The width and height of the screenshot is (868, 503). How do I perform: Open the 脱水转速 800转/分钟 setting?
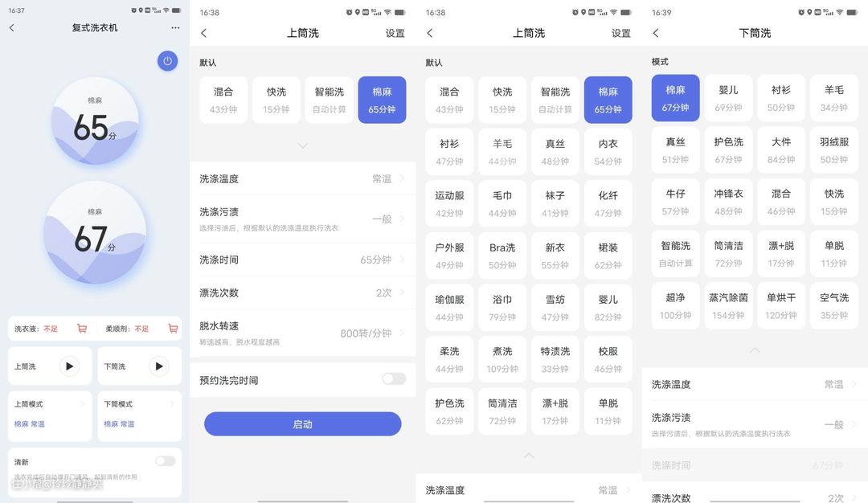click(302, 333)
